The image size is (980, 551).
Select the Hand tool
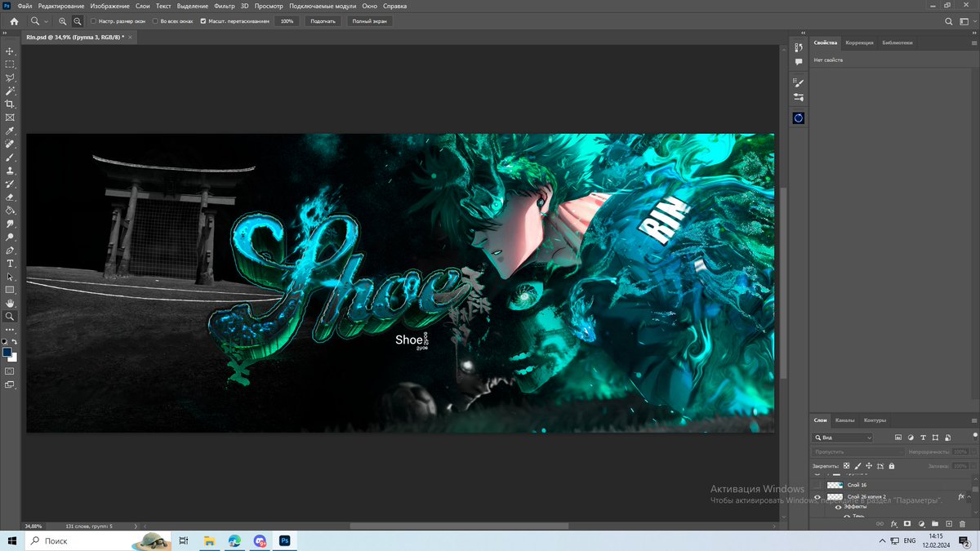tap(10, 303)
